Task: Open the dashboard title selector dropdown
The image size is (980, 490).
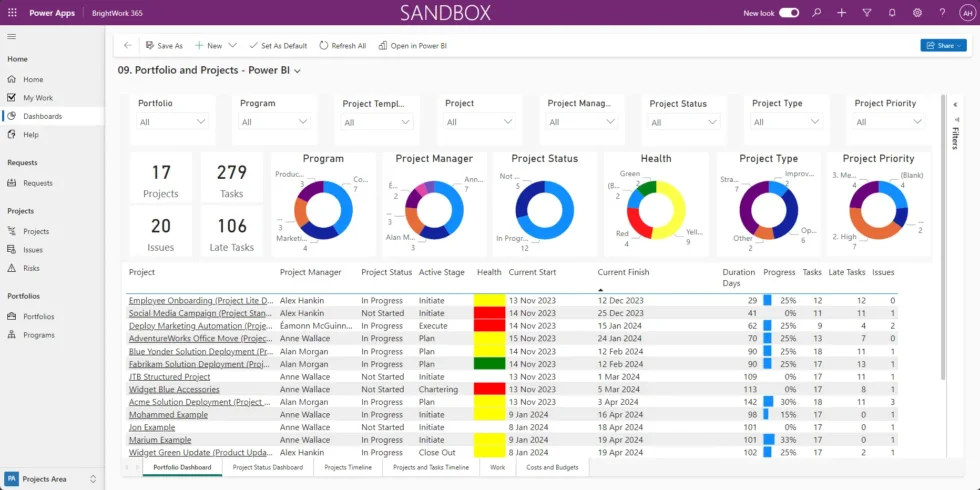Action: (297, 71)
